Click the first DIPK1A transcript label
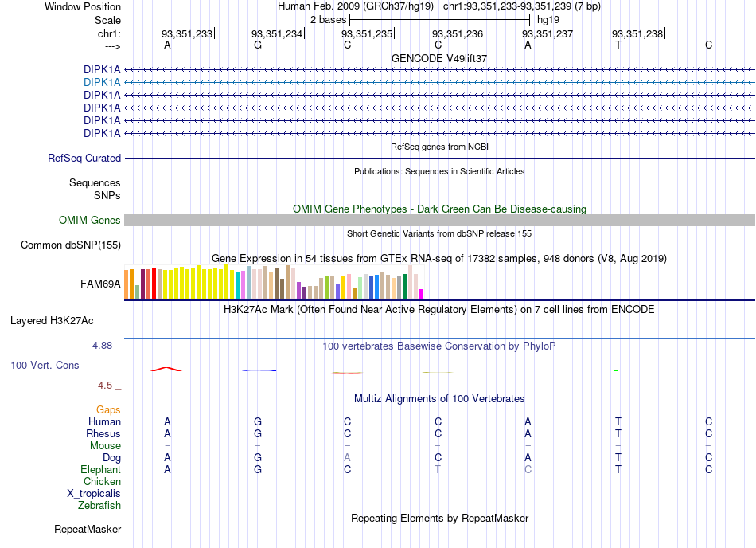 102,70
